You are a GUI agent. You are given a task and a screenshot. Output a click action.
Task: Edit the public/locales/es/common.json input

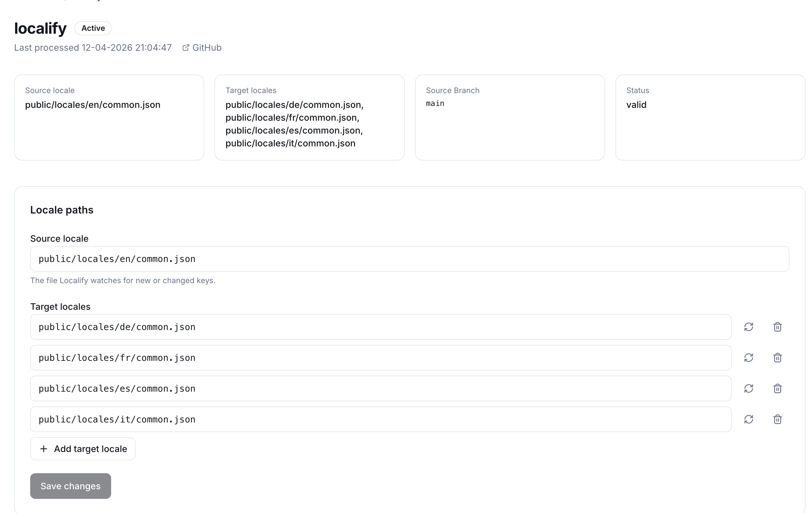pos(381,388)
